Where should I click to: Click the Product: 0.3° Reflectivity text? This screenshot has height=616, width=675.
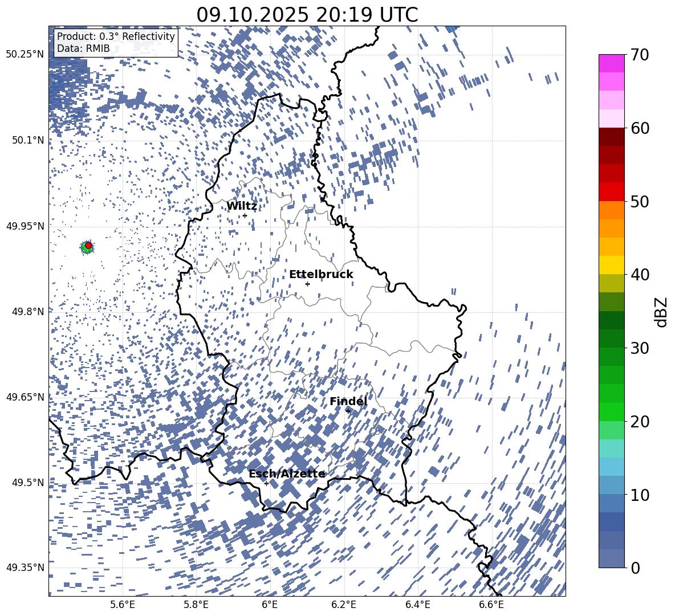(116, 36)
